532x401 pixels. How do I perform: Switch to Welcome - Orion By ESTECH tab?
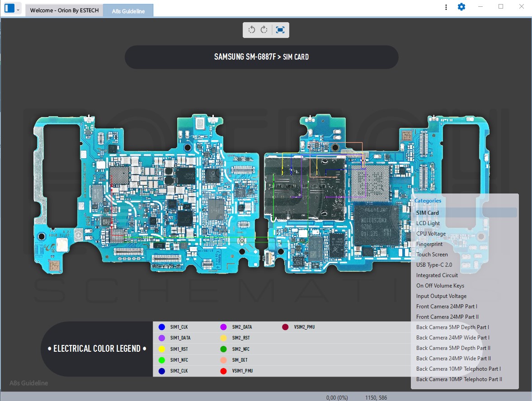(x=64, y=10)
